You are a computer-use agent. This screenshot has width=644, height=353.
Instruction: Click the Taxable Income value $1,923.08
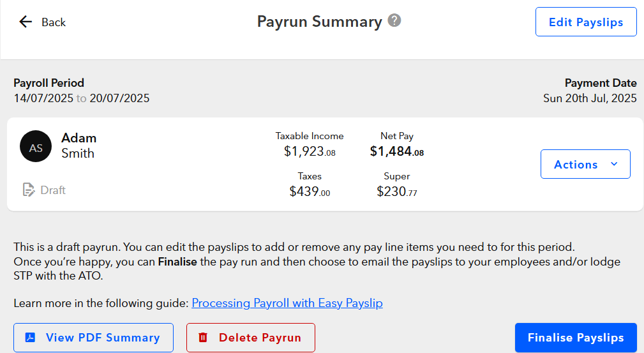pyautogui.click(x=310, y=151)
